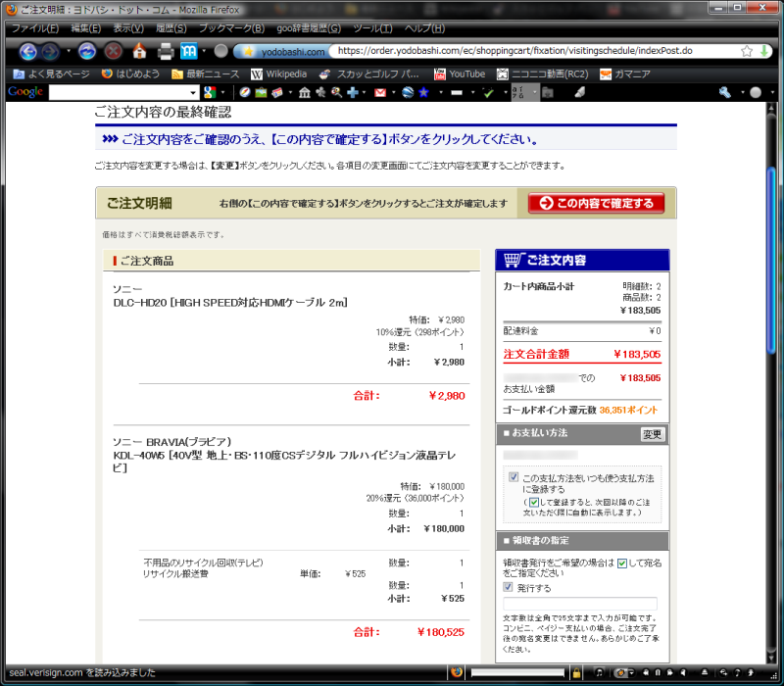
Task: Click the red この内容で確定する button
Action: [596, 203]
